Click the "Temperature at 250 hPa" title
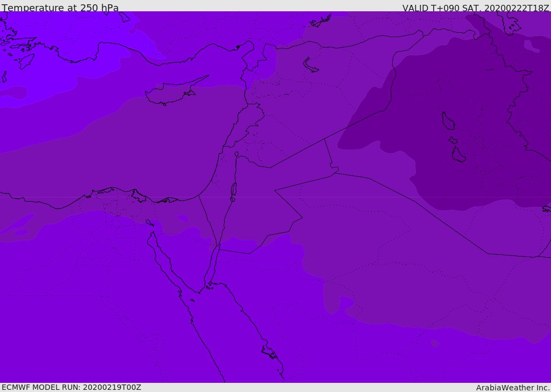 [60, 8]
